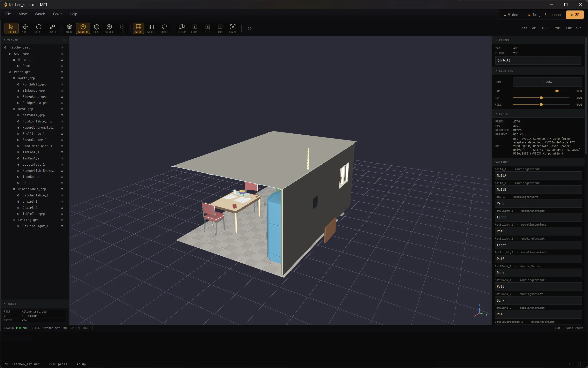Click the (orbit) camera field

(x=538, y=60)
